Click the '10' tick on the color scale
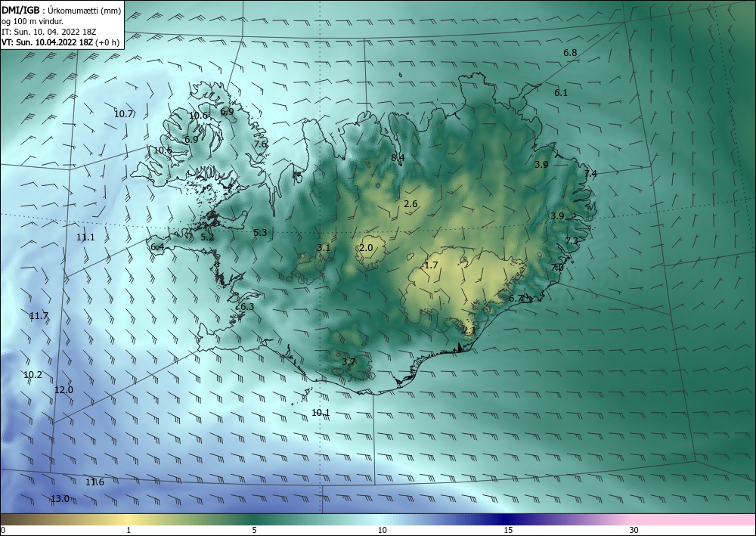756x536 pixels. point(382,531)
